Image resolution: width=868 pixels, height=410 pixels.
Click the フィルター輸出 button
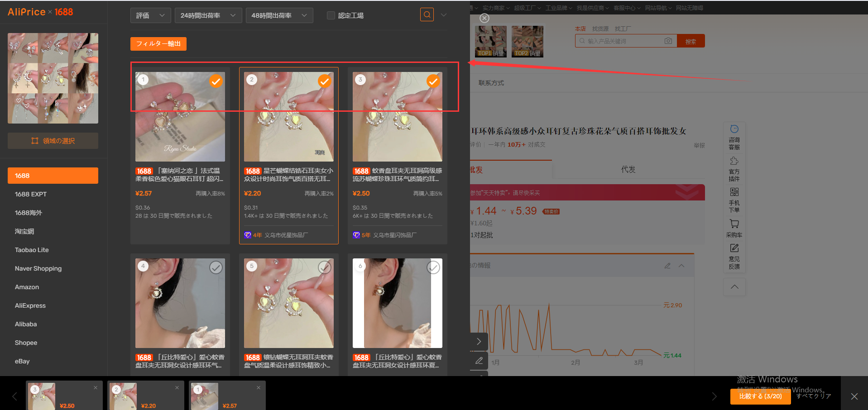158,43
